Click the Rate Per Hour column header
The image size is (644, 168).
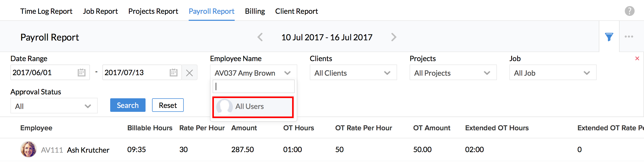click(x=202, y=128)
